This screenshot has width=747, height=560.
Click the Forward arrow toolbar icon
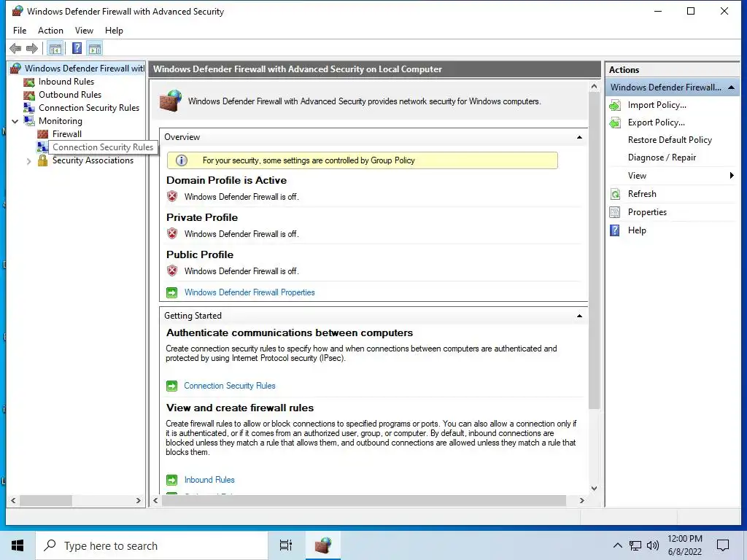(32, 49)
